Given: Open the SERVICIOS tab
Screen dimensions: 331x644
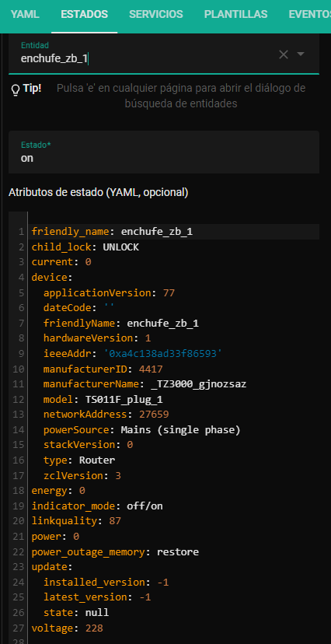Looking at the screenshot, I should click(x=156, y=14).
